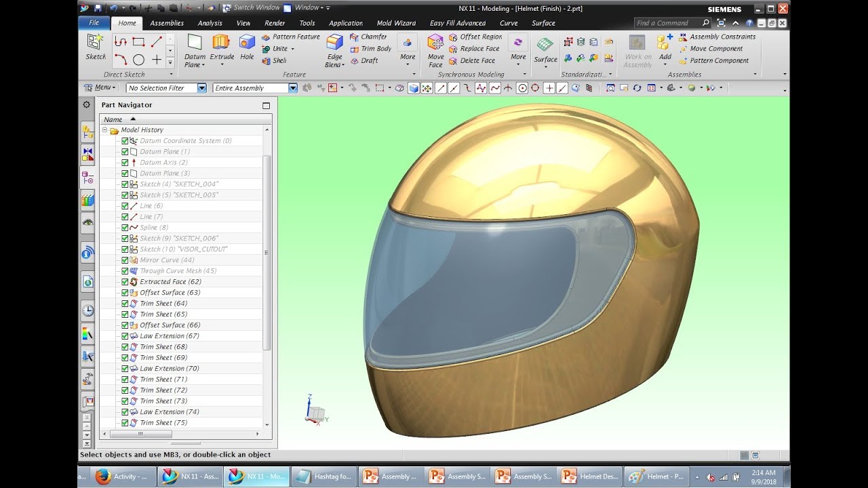Select the Pattern Feature command
The height and width of the screenshot is (488, 868).
point(290,37)
